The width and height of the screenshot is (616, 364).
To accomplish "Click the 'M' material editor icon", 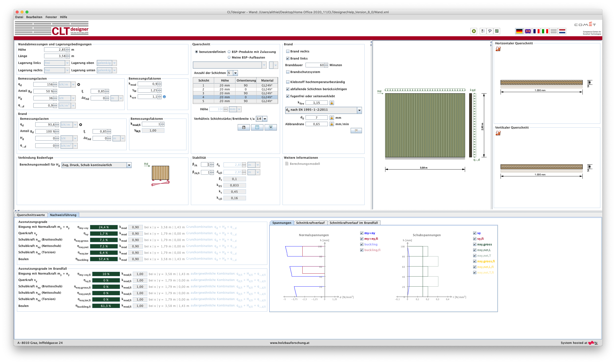I will pyautogui.click(x=271, y=127).
